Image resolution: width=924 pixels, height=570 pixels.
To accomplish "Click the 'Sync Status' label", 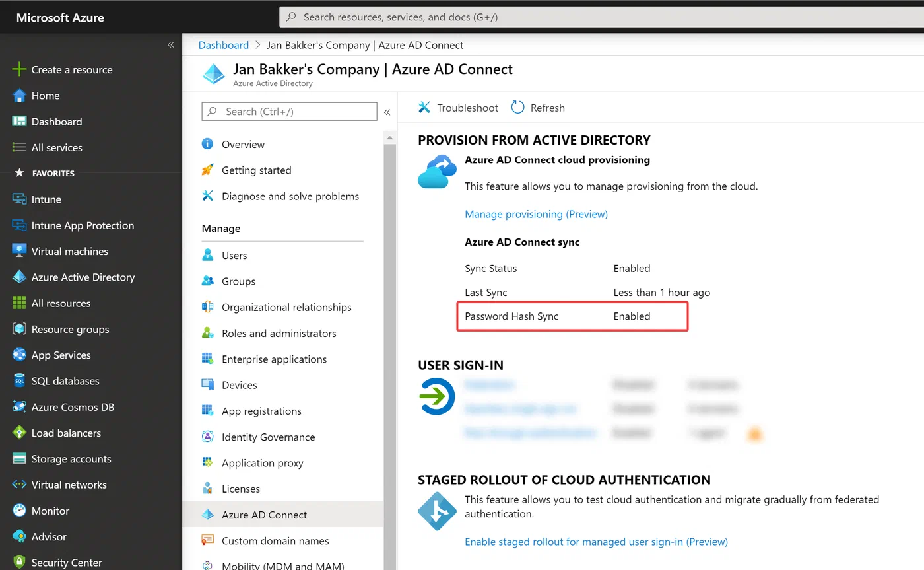I will [491, 269].
